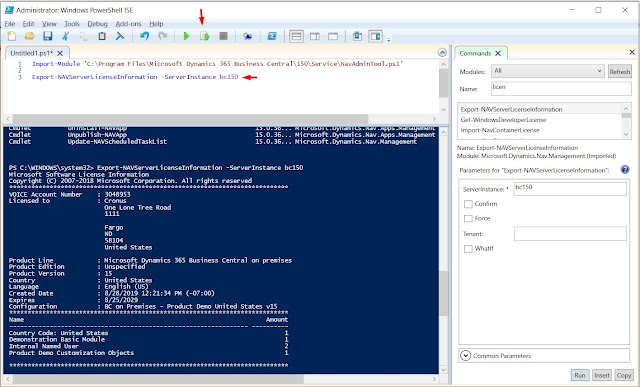The height and width of the screenshot is (387, 640).
Task: Open New Remote PowerShell Tab icon
Action: pos(247,36)
